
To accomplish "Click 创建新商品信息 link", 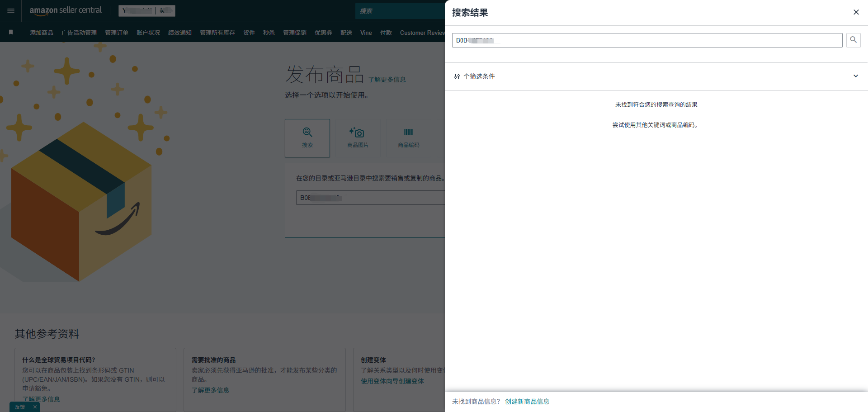I will (527, 402).
